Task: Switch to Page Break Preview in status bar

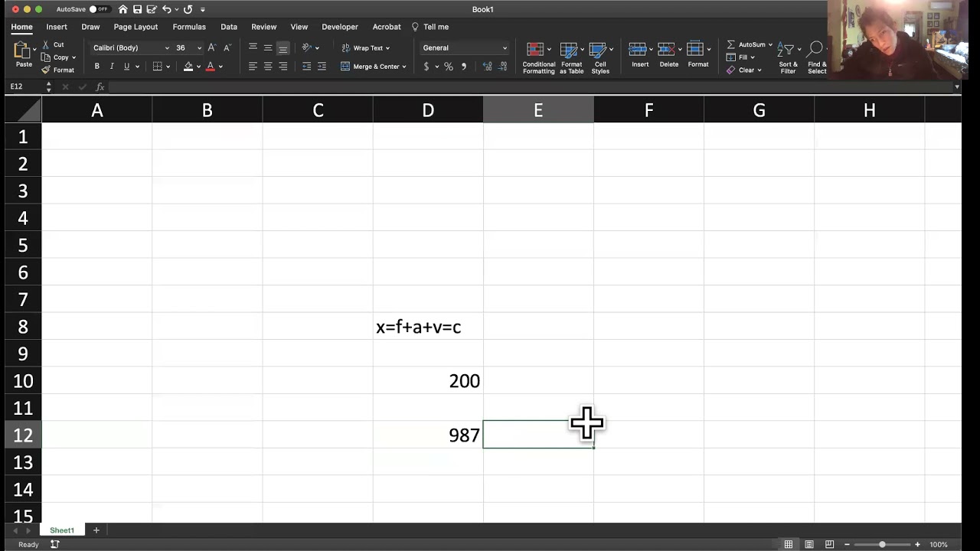Action: tap(829, 544)
